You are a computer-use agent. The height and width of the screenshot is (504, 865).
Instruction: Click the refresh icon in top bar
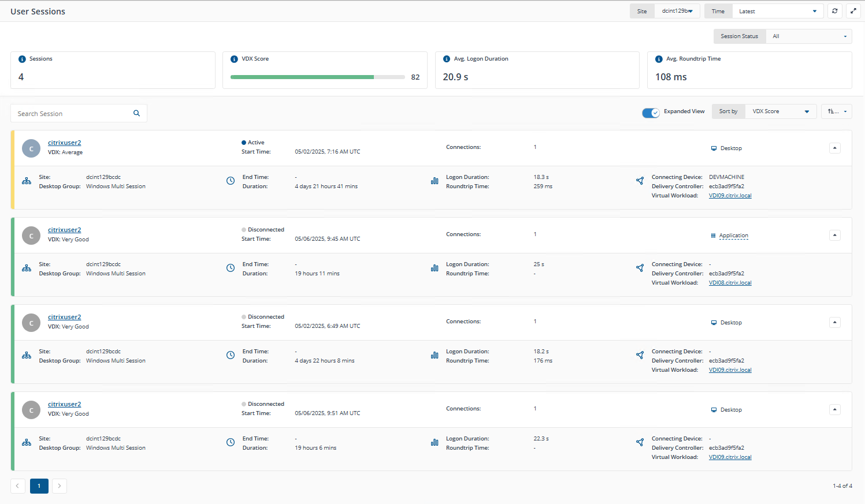click(x=834, y=11)
